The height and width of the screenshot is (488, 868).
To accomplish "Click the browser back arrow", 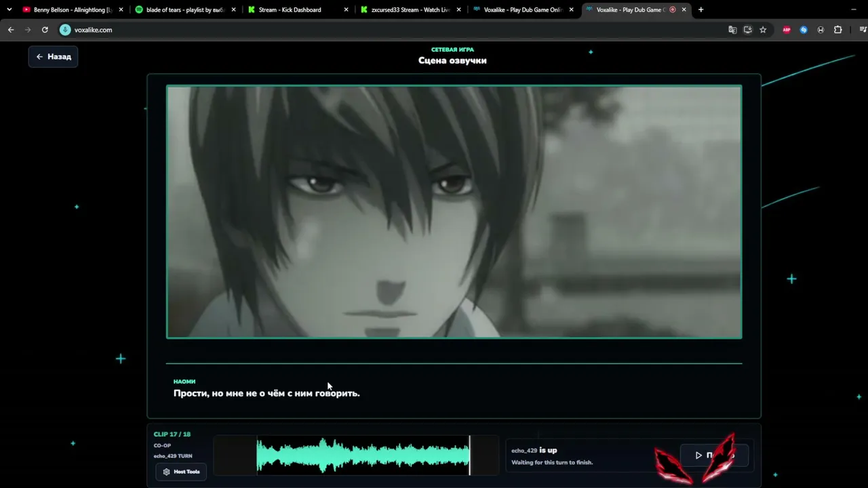I will pos(11,30).
